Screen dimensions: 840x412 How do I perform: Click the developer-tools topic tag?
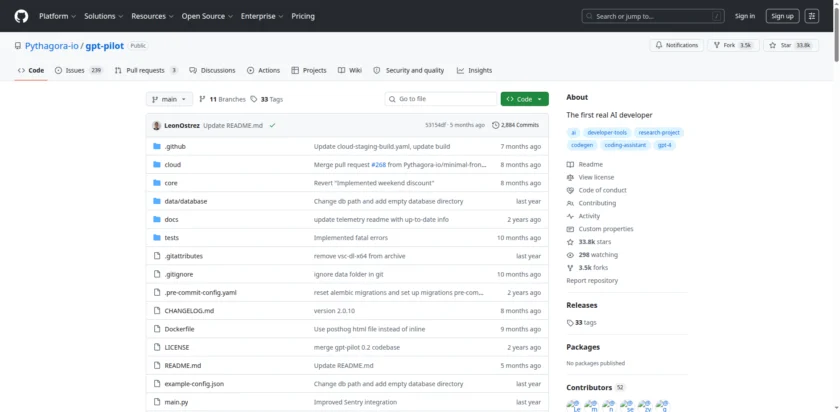pos(607,132)
